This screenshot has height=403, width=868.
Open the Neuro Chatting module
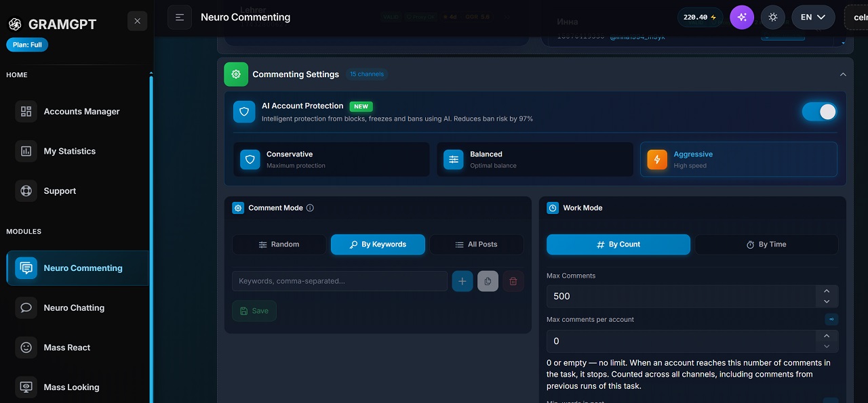(78, 307)
